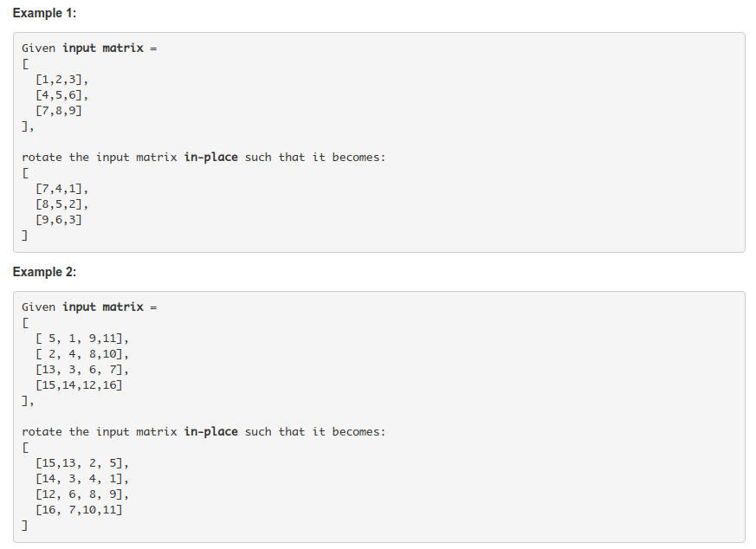Click the "Example 2:" heading
The width and height of the screenshot is (756, 549).
click(44, 272)
